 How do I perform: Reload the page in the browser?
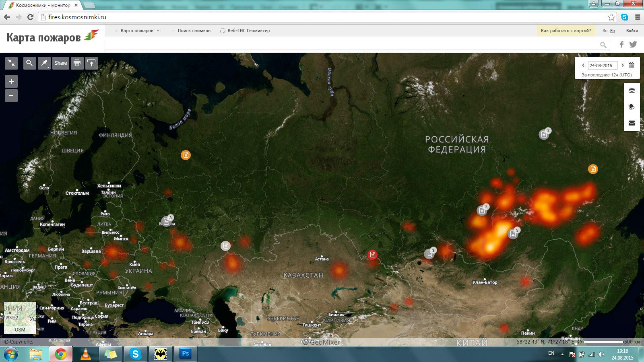[30, 17]
